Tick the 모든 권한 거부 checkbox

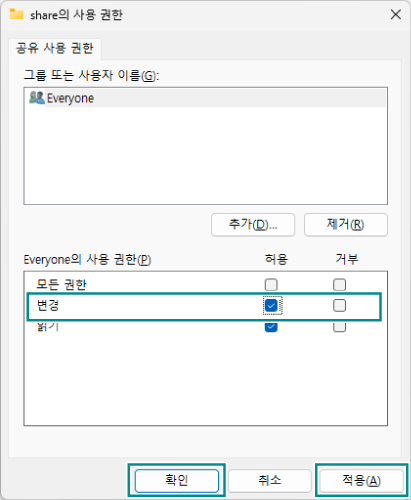(339, 285)
